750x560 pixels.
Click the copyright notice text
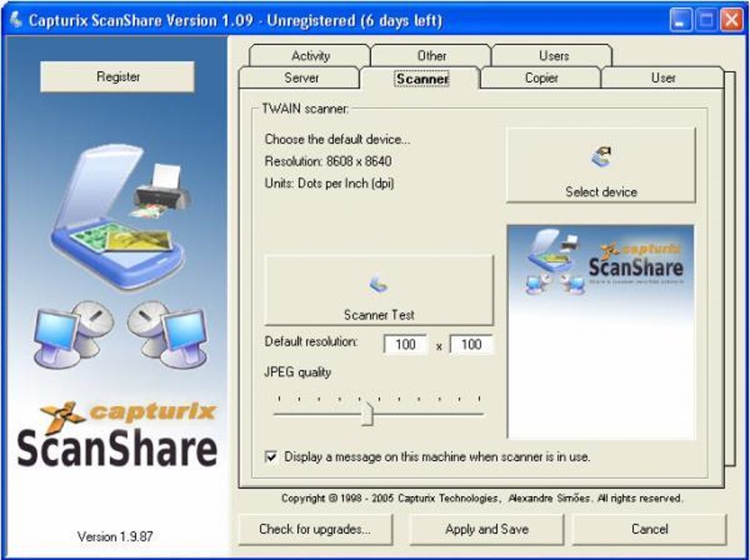[x=482, y=498]
